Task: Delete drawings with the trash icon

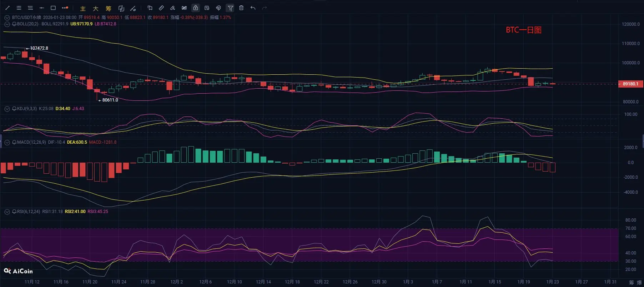Action: 241,8
